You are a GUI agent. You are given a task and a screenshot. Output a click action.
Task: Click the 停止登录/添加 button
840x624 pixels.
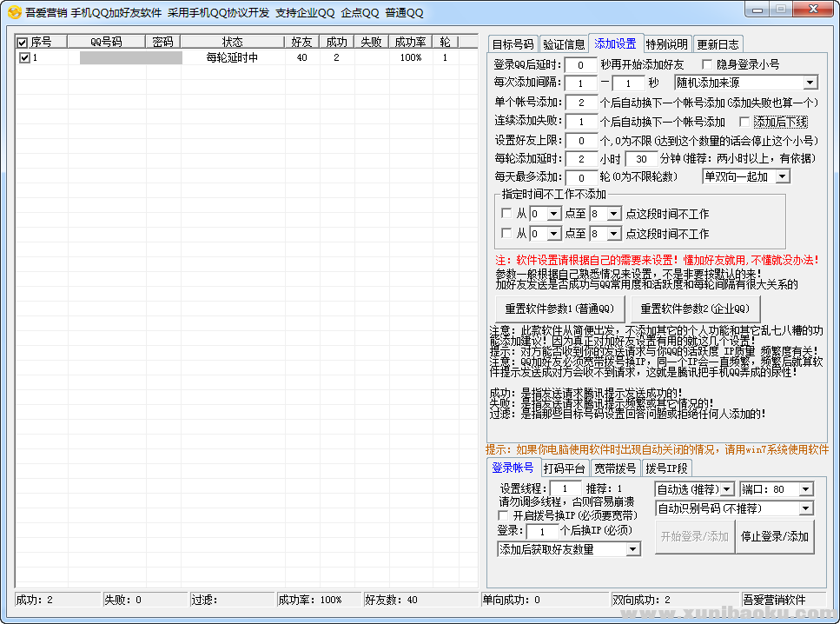tap(776, 537)
